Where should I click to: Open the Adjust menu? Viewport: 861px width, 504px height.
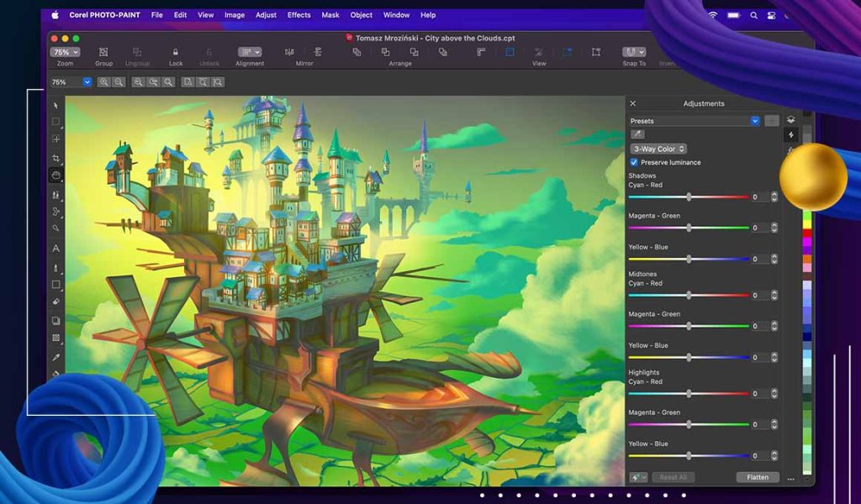click(x=266, y=15)
